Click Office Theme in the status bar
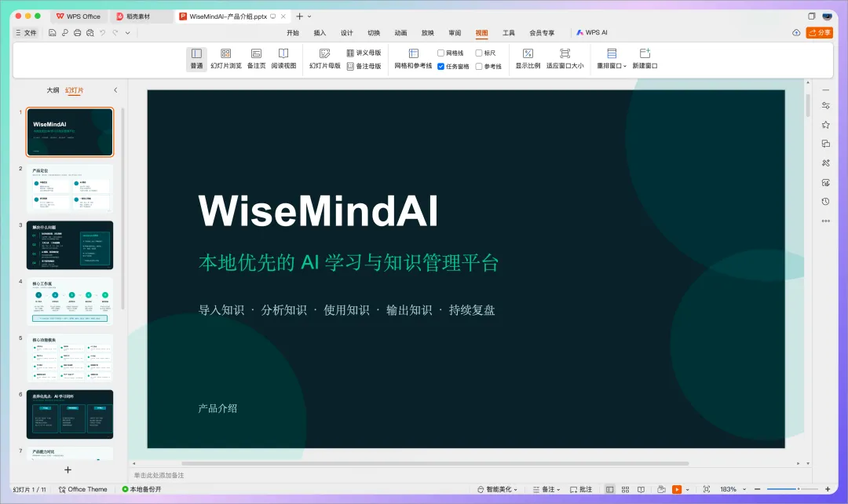Image resolution: width=848 pixels, height=504 pixels. point(83,489)
